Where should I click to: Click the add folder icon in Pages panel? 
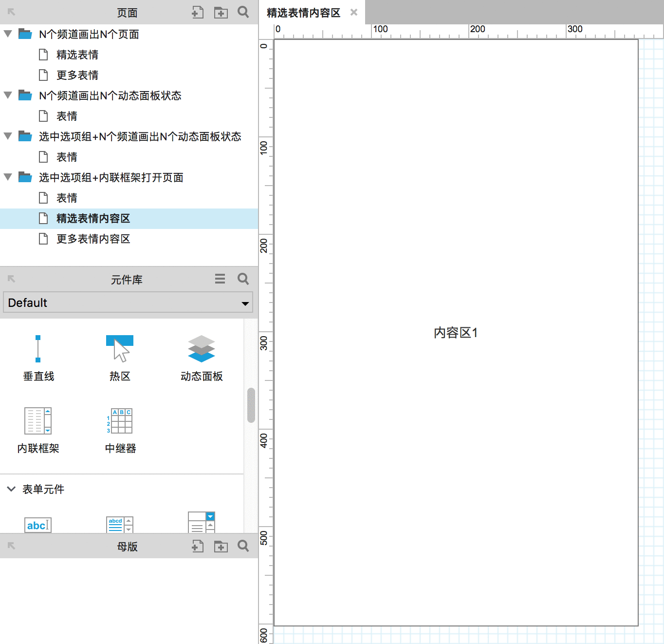(x=221, y=13)
